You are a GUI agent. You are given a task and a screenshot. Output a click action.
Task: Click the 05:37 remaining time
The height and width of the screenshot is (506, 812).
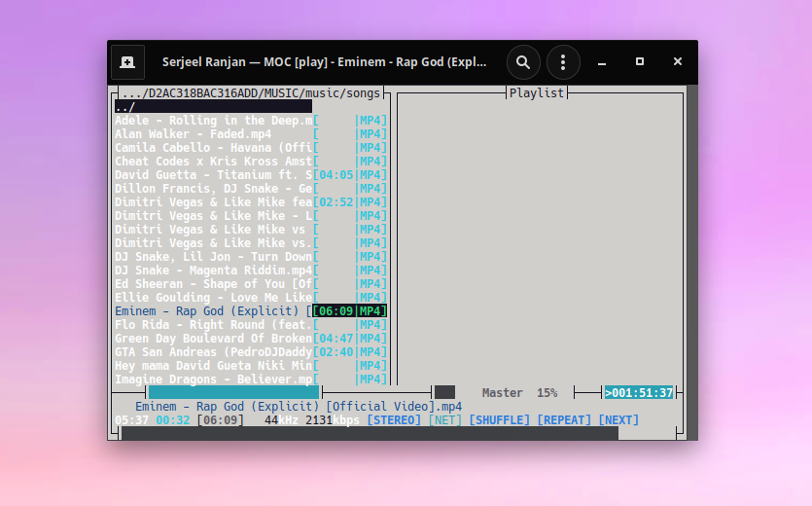pos(131,420)
